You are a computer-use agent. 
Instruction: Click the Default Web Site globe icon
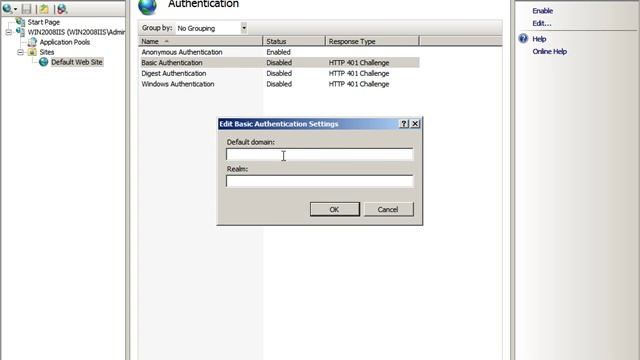(x=44, y=62)
